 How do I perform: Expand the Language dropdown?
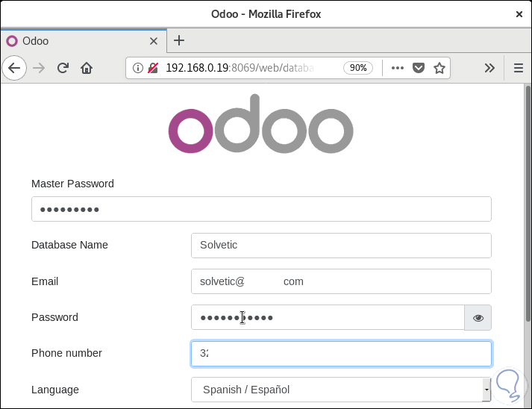click(486, 390)
